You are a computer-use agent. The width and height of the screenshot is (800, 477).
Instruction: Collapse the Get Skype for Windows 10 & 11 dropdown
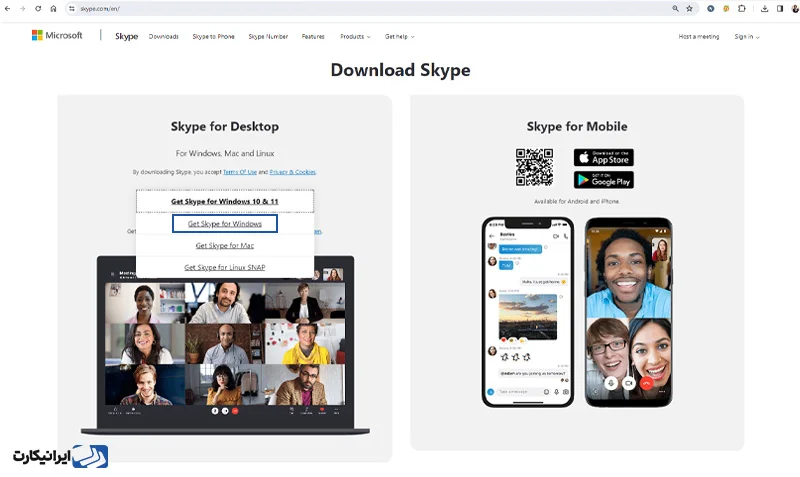pyautogui.click(x=225, y=202)
